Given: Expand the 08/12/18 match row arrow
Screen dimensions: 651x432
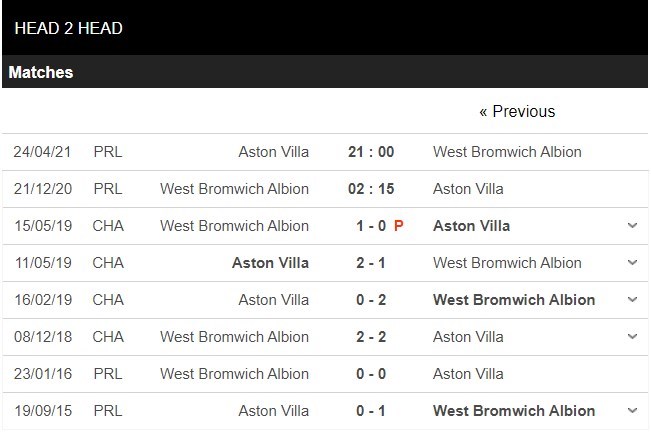Looking at the screenshot, I should (632, 337).
